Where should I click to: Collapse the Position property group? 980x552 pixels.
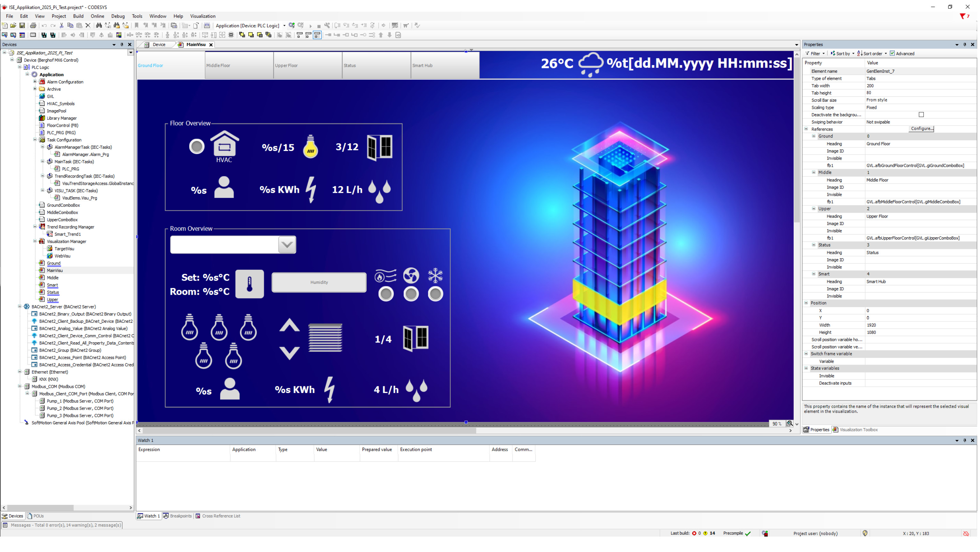[x=806, y=303]
